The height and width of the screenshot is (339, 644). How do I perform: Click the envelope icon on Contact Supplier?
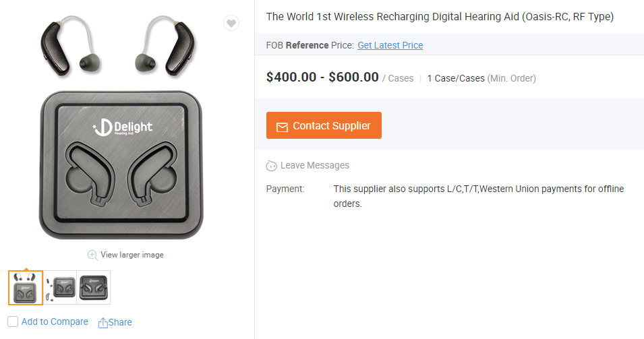click(281, 126)
